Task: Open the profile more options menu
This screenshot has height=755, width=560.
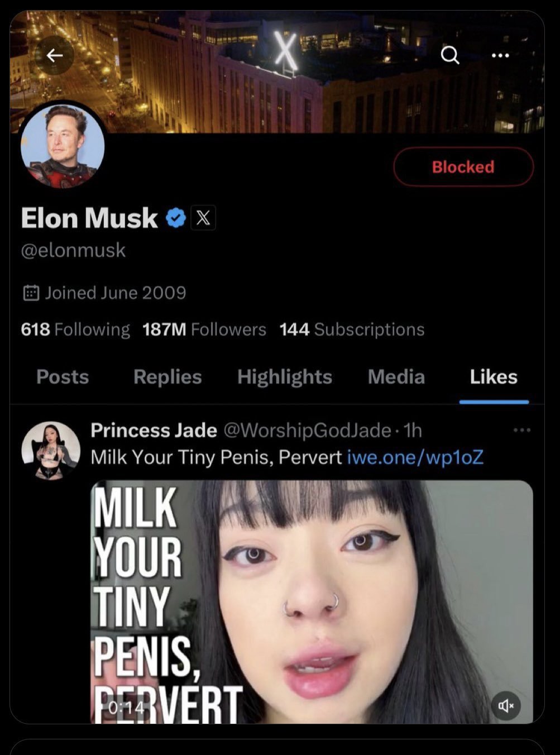Action: point(500,55)
